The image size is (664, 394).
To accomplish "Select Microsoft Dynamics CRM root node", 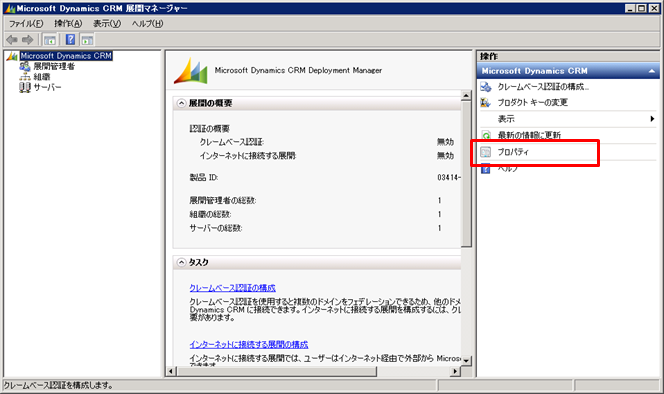I will click(66, 56).
